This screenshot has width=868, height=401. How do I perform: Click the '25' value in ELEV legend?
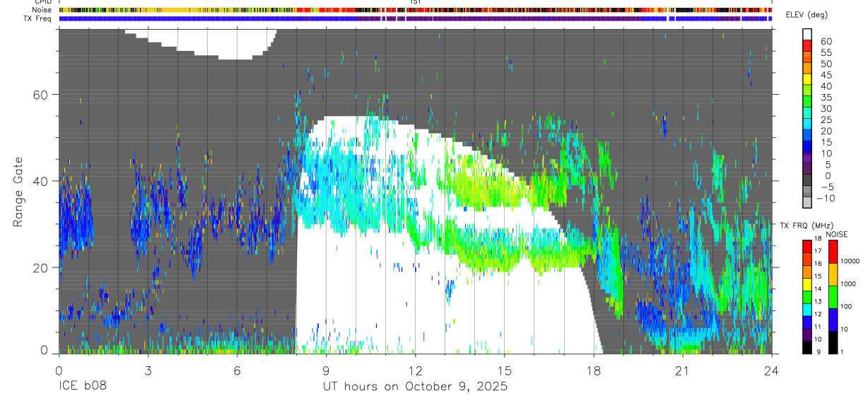pos(825,120)
